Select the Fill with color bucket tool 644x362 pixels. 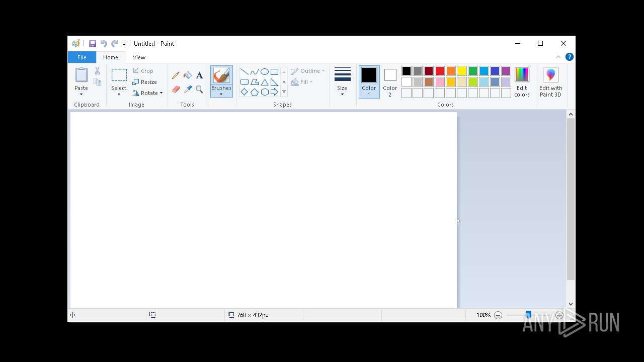click(x=188, y=75)
